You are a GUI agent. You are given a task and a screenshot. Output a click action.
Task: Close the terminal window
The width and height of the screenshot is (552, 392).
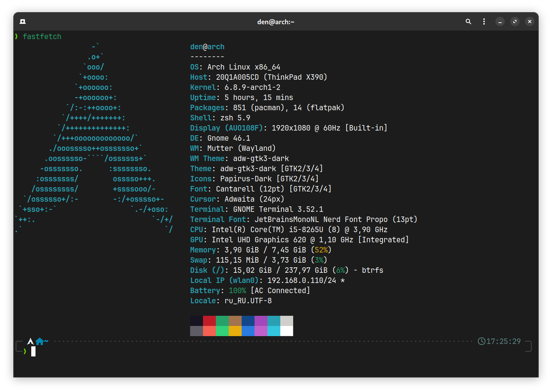point(530,22)
